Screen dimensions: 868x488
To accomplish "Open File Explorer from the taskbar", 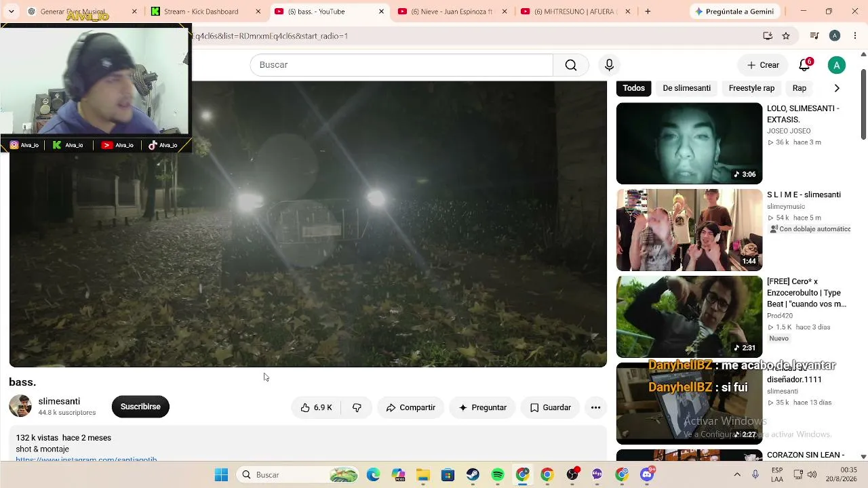I will (x=423, y=475).
